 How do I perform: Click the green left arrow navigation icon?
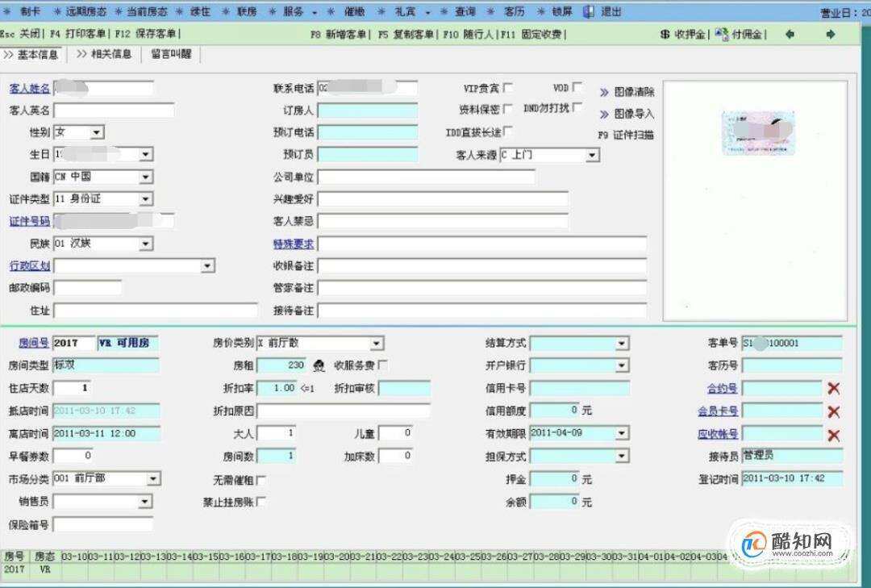pyautogui.click(x=789, y=34)
